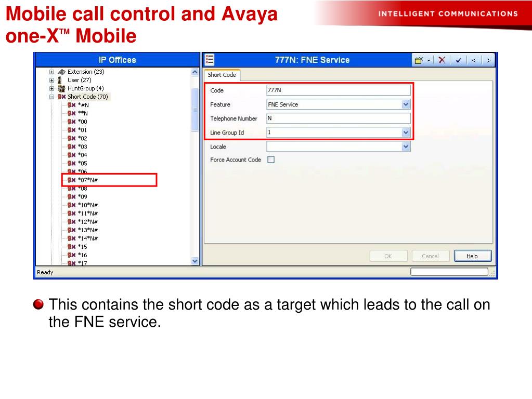Select the *04 short code entry
Image resolution: width=532 pixels, height=399 pixels.
click(83, 155)
